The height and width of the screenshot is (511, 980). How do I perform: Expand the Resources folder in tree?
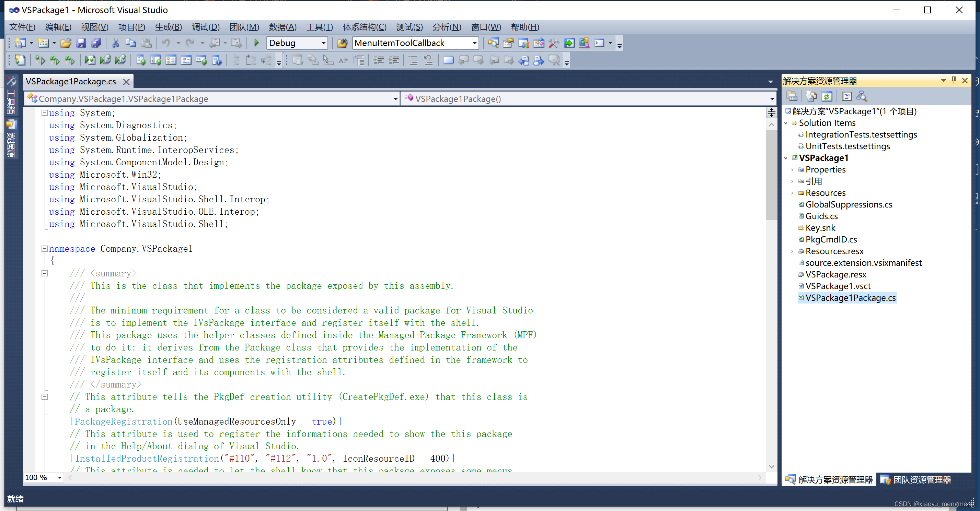tap(793, 193)
